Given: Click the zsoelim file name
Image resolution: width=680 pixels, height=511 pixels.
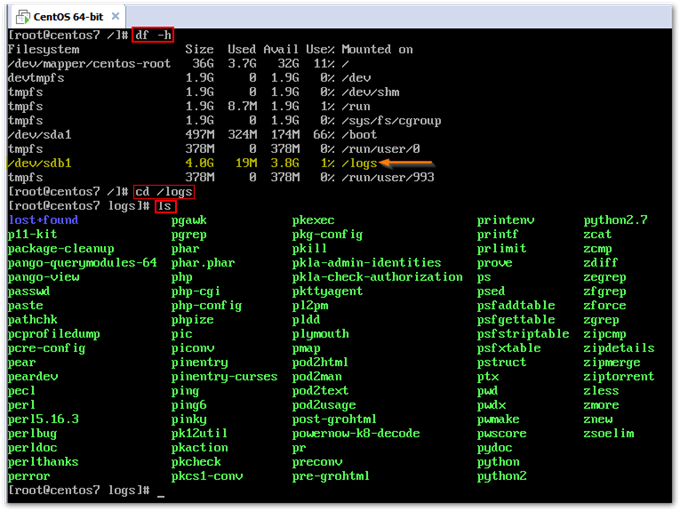Looking at the screenshot, I should coord(608,433).
